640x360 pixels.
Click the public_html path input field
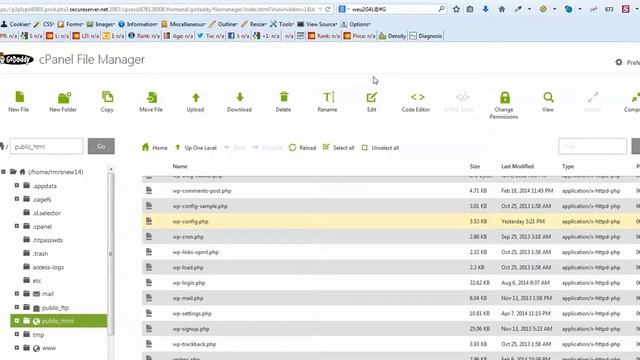(46, 147)
